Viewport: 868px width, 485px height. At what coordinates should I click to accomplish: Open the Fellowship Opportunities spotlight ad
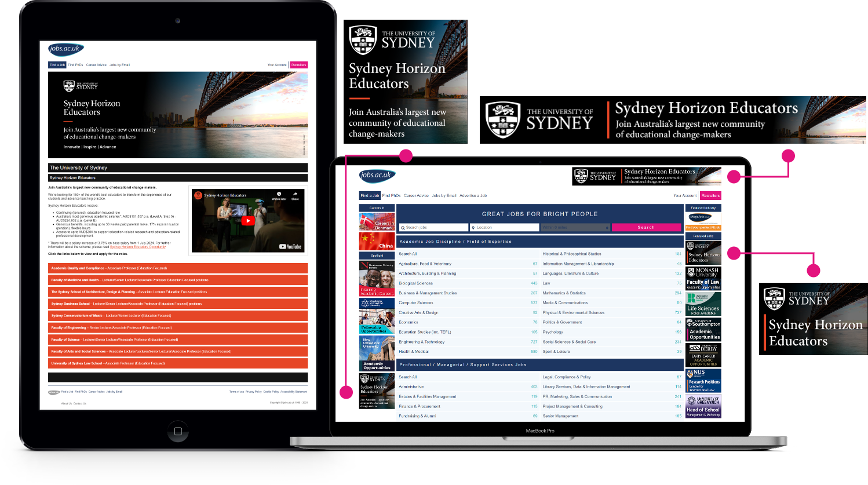377,316
